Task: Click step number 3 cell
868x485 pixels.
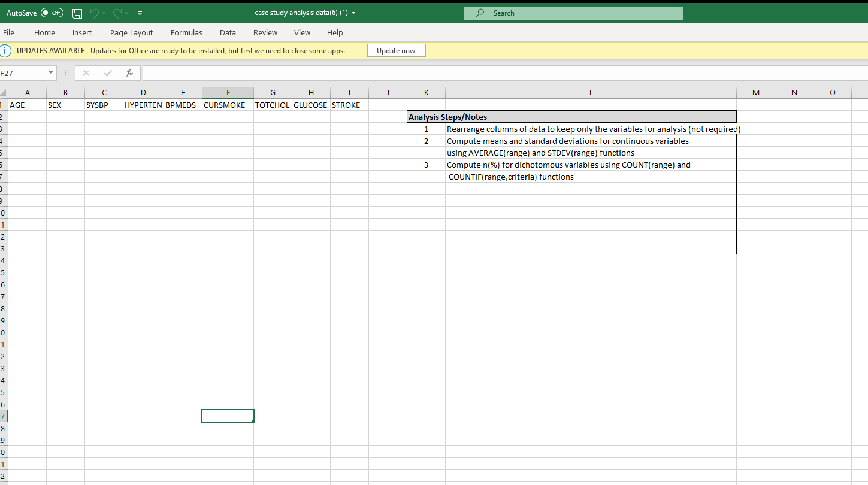Action: tap(426, 165)
